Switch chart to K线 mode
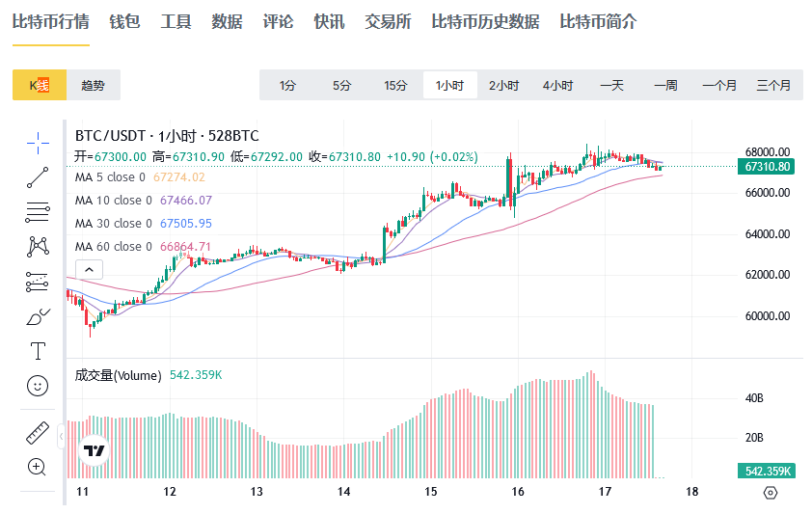 (40, 86)
